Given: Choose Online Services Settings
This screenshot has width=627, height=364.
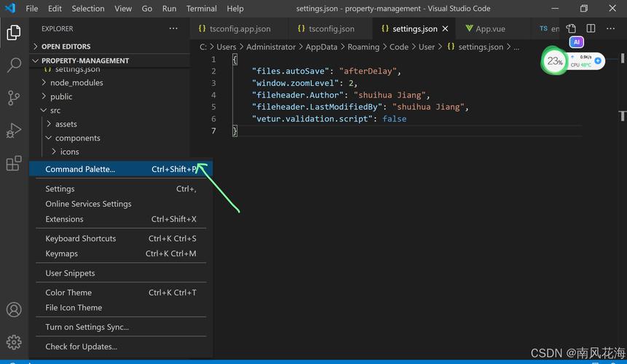Looking at the screenshot, I should 121,204.
